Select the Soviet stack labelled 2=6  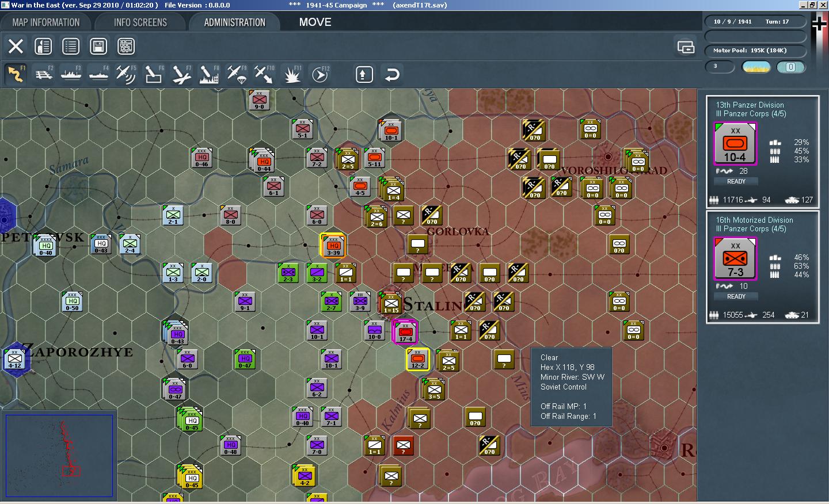pos(377,217)
